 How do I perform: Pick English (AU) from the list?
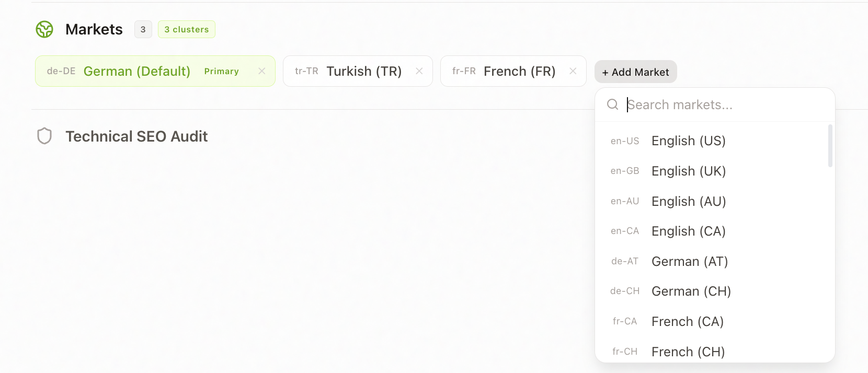pos(712,201)
